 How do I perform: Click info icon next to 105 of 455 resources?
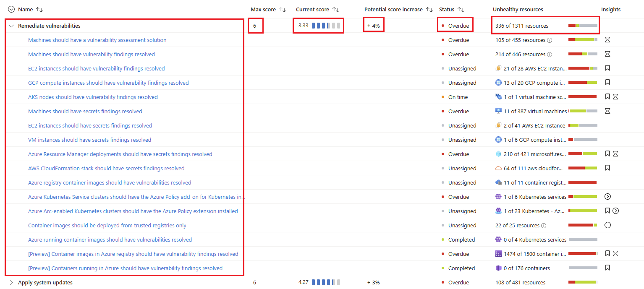tap(550, 40)
